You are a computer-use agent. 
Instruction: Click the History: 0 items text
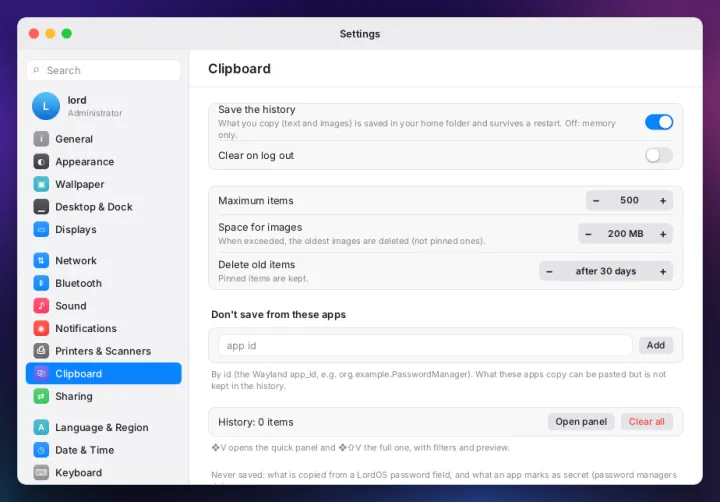[256, 422]
